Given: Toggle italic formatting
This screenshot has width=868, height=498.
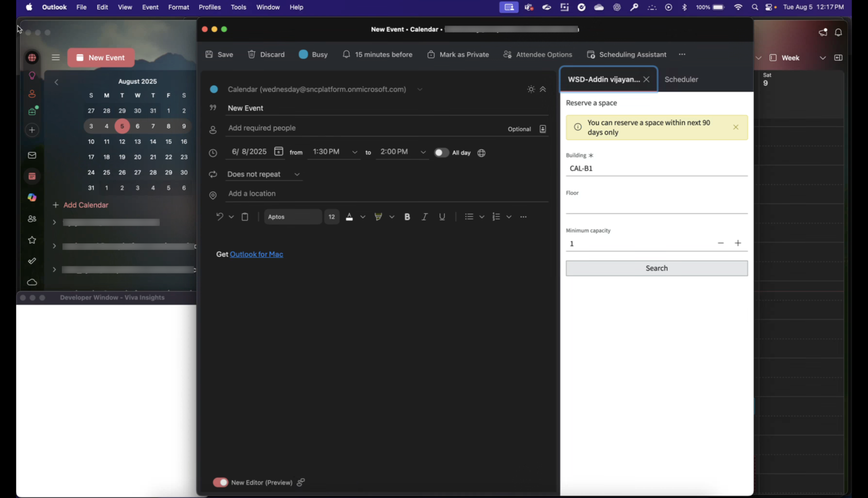Looking at the screenshot, I should coord(424,217).
